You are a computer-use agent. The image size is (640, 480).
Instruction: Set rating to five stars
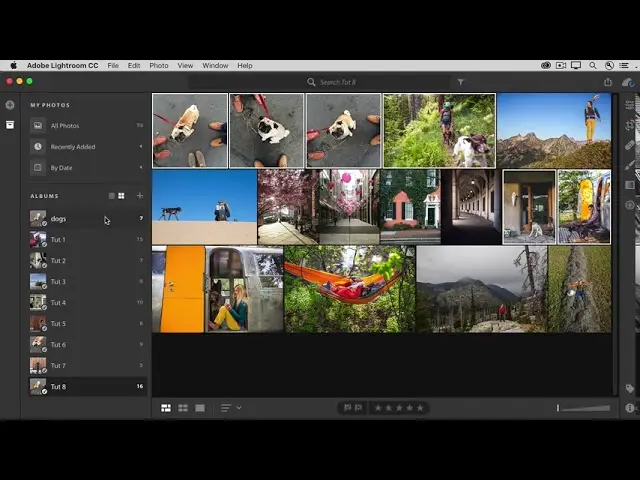(x=420, y=408)
